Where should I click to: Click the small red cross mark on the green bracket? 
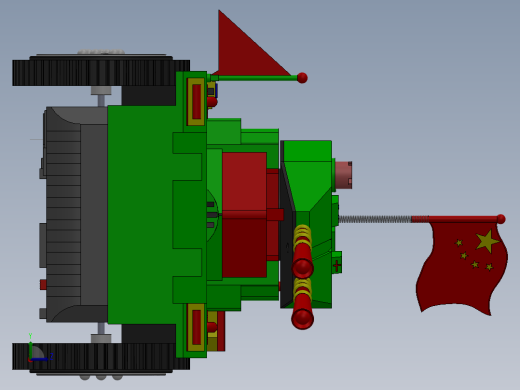pyautogui.click(x=337, y=266)
